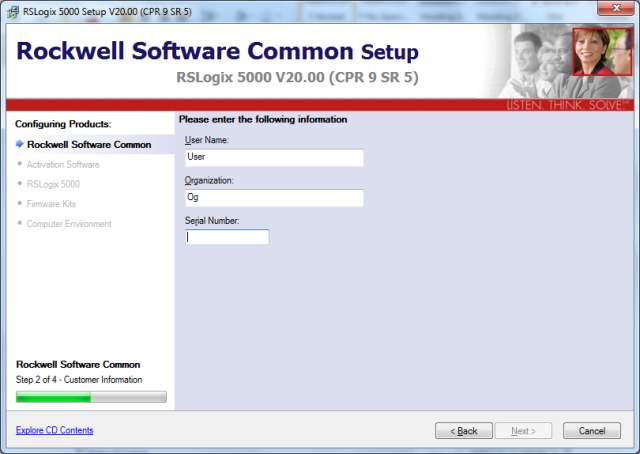The height and width of the screenshot is (454, 640).
Task: Click the 'Serial Number:' label
Action: pyautogui.click(x=212, y=221)
